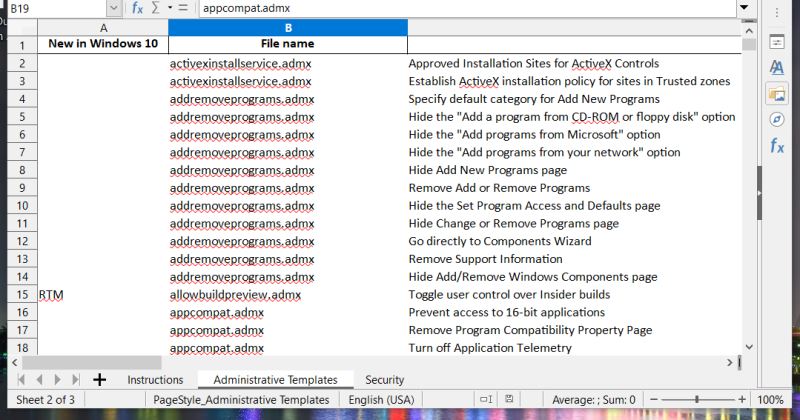
Task: Open the Function Wizard in formula bar
Action: click(137, 8)
